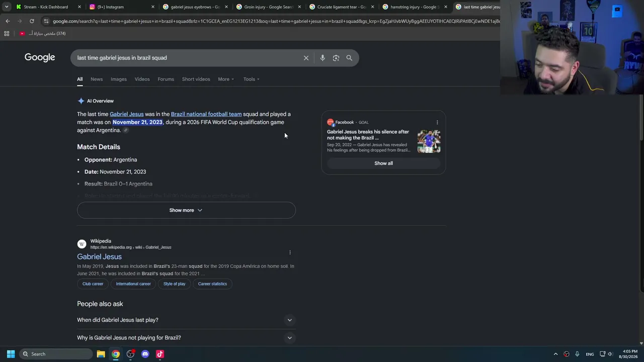Click Show all on the sources card

[383, 163]
